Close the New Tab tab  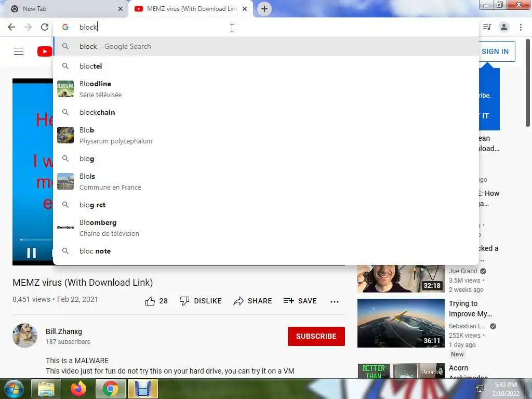(121, 9)
